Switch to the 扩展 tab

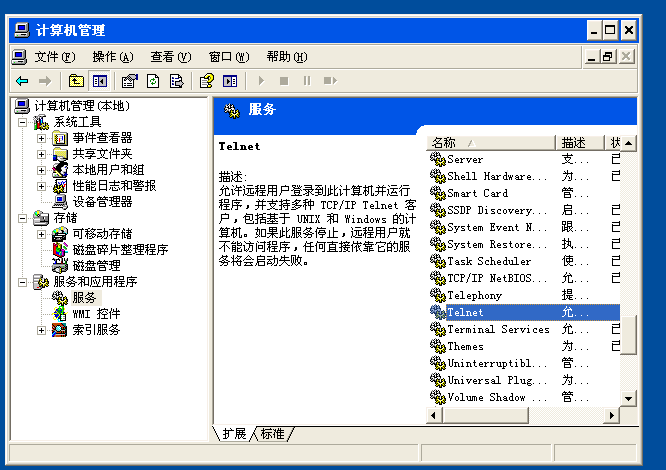point(234,433)
